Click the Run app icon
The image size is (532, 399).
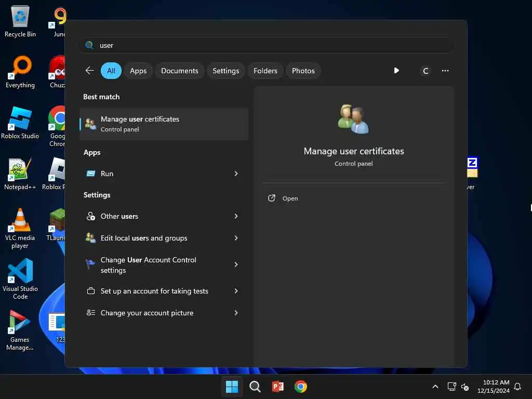coord(91,174)
